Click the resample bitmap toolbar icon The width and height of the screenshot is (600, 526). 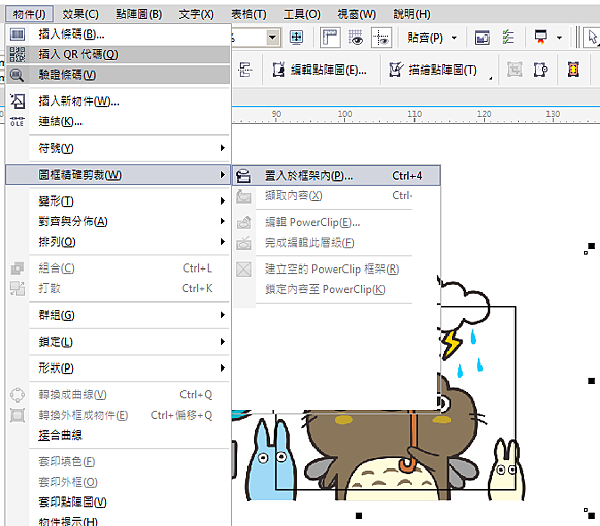point(540,70)
